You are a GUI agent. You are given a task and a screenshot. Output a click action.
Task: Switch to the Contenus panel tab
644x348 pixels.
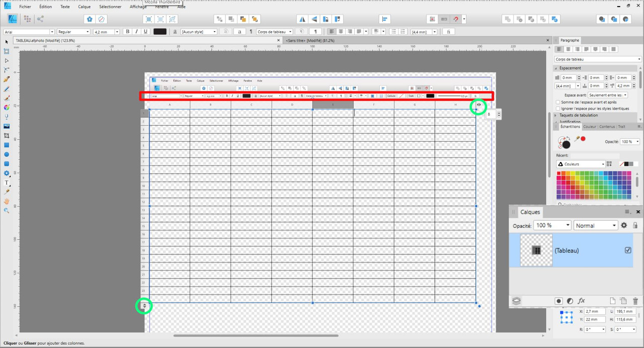tap(607, 127)
